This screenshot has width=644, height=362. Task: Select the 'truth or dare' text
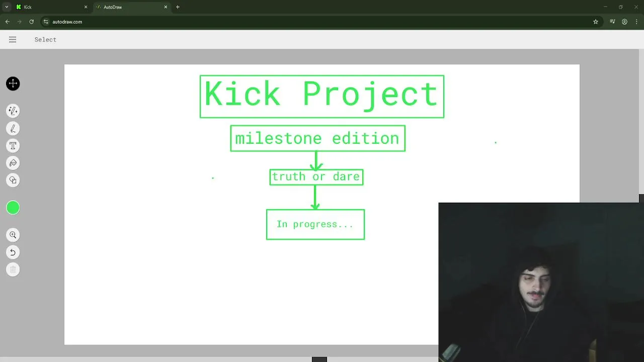click(316, 176)
